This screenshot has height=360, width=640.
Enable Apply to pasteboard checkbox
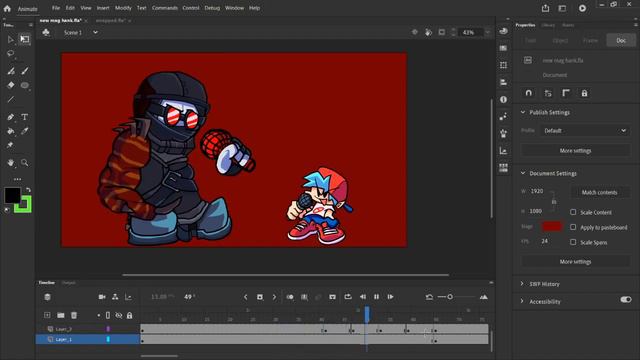[x=573, y=227]
